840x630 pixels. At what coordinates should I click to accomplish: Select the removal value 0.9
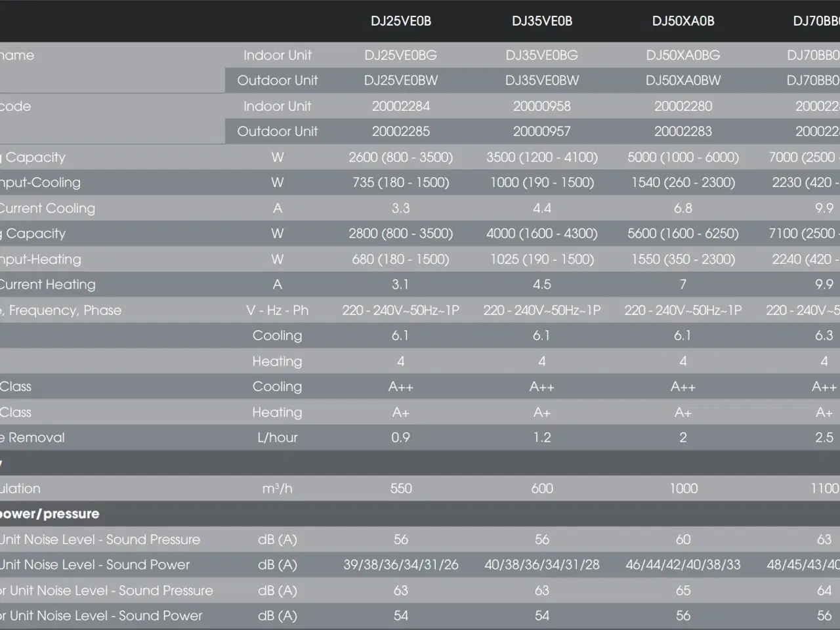click(401, 438)
